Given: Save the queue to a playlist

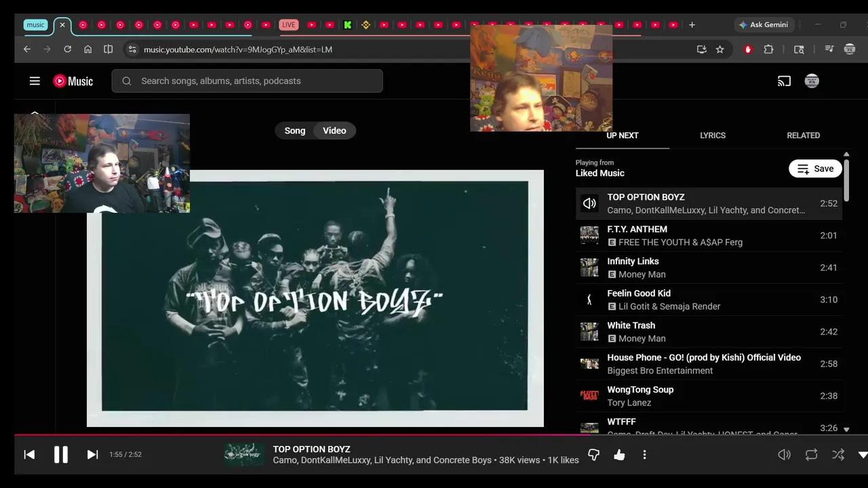Looking at the screenshot, I should click(815, 169).
